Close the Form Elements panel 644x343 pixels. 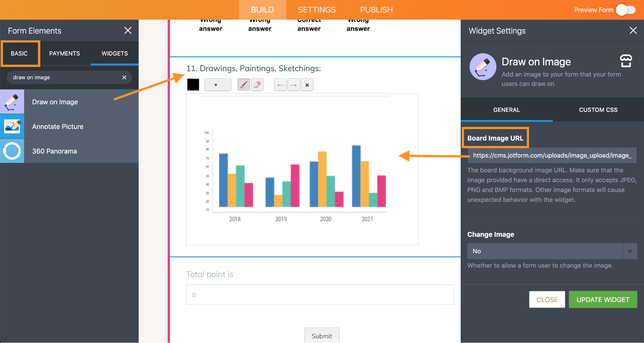128,31
